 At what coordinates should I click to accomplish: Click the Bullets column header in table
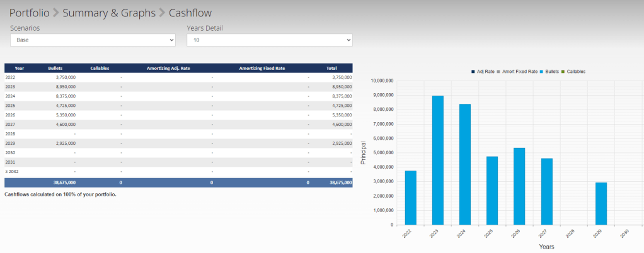point(55,68)
